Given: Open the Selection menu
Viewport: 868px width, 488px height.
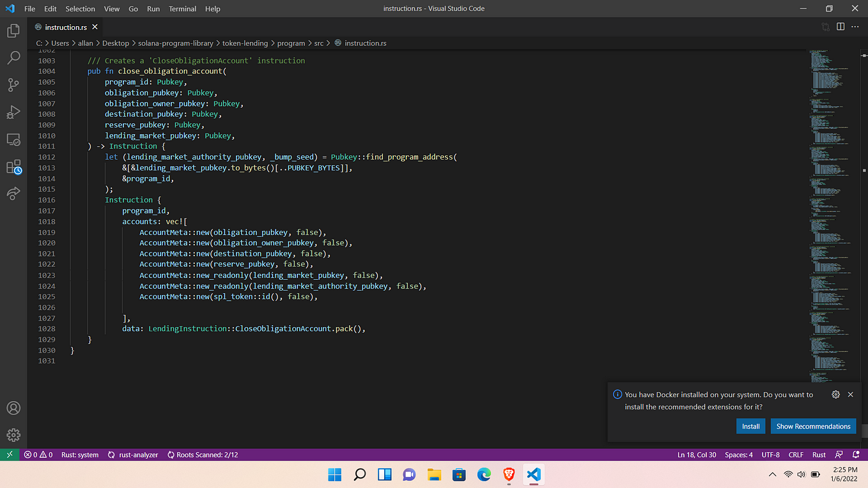Looking at the screenshot, I should coord(80,9).
